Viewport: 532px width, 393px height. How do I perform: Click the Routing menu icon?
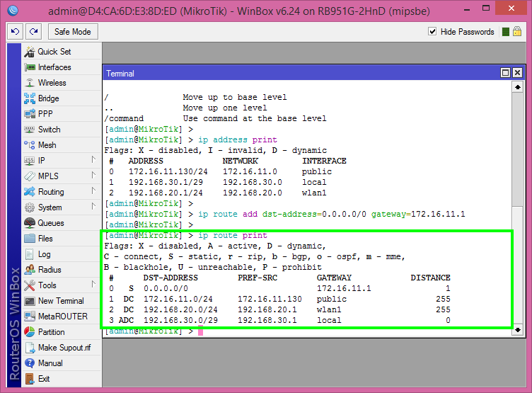[x=30, y=192]
